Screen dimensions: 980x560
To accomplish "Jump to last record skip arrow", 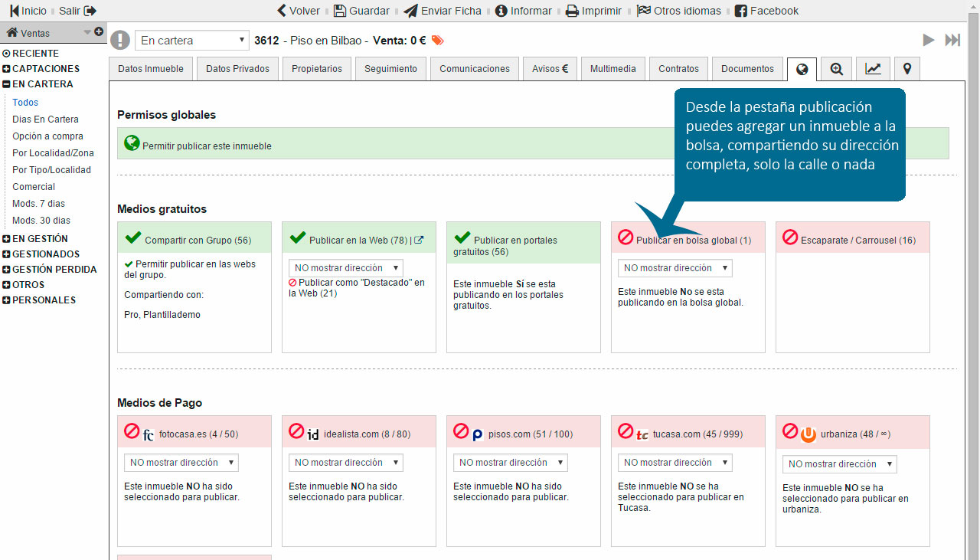I will point(952,40).
